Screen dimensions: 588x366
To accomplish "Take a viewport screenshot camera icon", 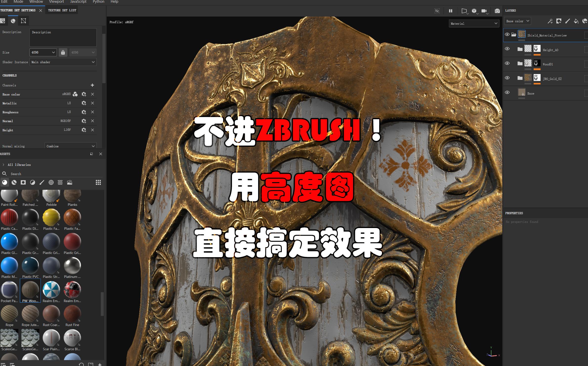I will [x=497, y=11].
